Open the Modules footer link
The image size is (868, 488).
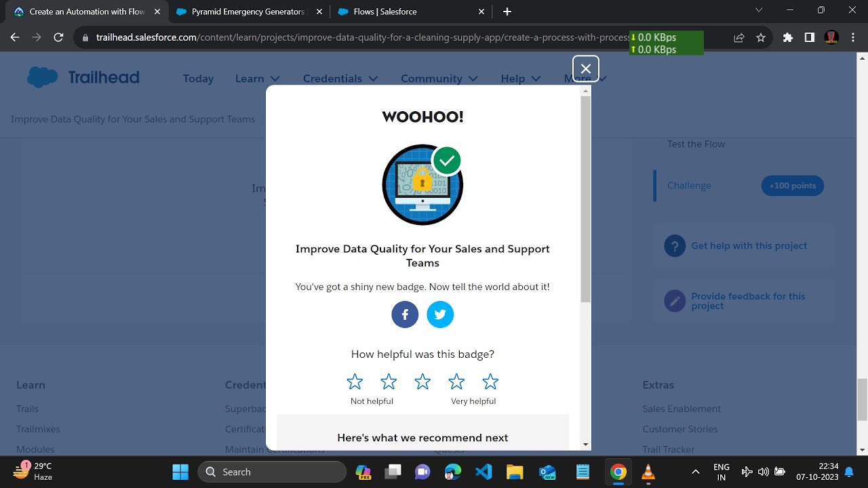point(35,449)
